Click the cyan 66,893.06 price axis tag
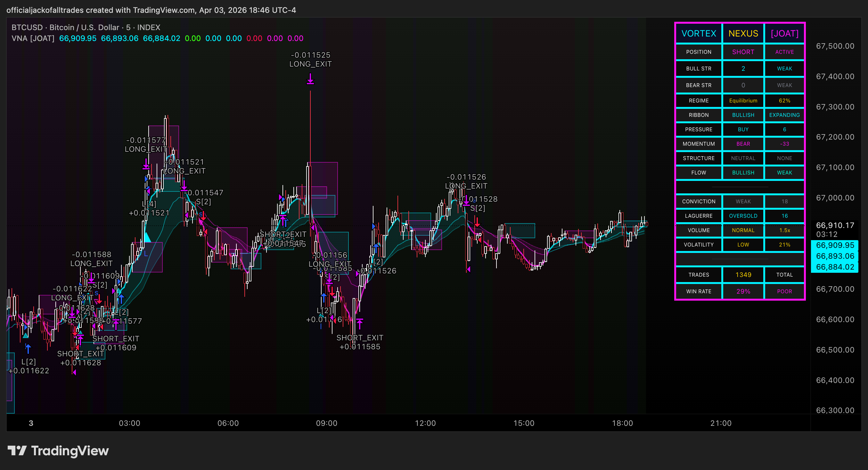The height and width of the screenshot is (470, 868). pos(835,256)
